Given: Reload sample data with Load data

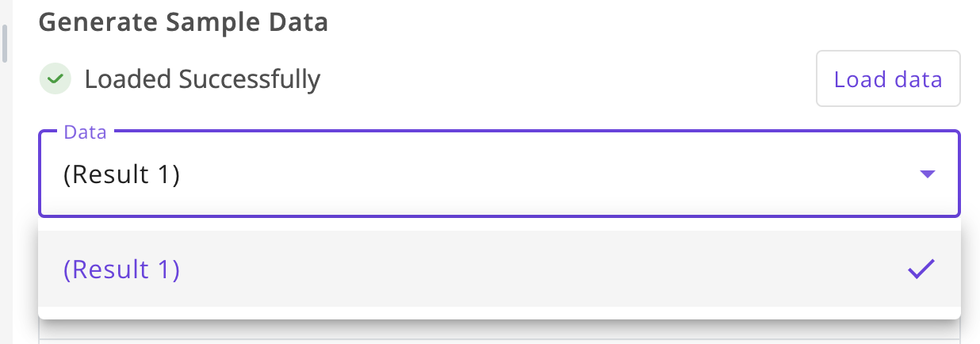Looking at the screenshot, I should pos(888,79).
